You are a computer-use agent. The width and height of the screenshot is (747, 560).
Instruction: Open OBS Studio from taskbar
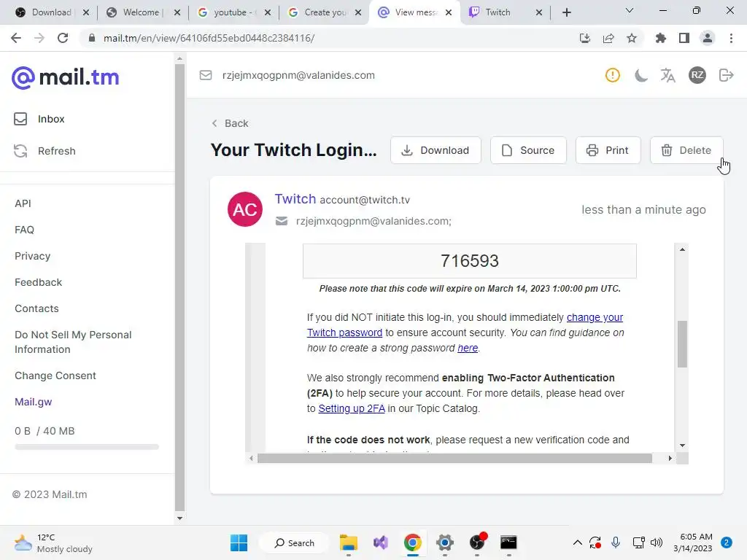coord(478,542)
